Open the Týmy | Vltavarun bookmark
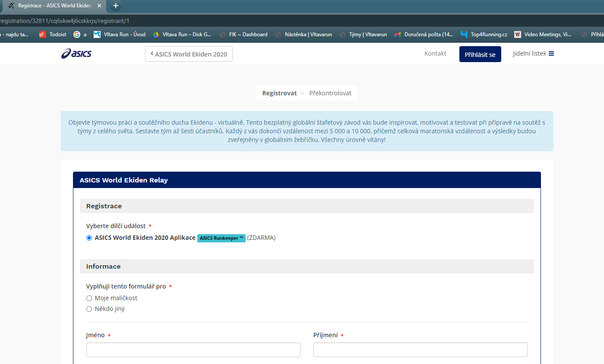This screenshot has height=364, width=604. (x=363, y=35)
